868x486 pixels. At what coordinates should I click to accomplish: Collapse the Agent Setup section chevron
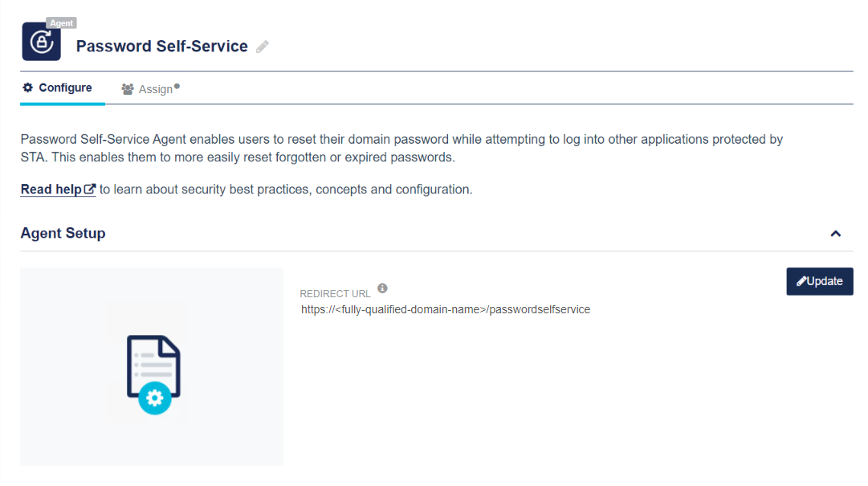[835, 234]
